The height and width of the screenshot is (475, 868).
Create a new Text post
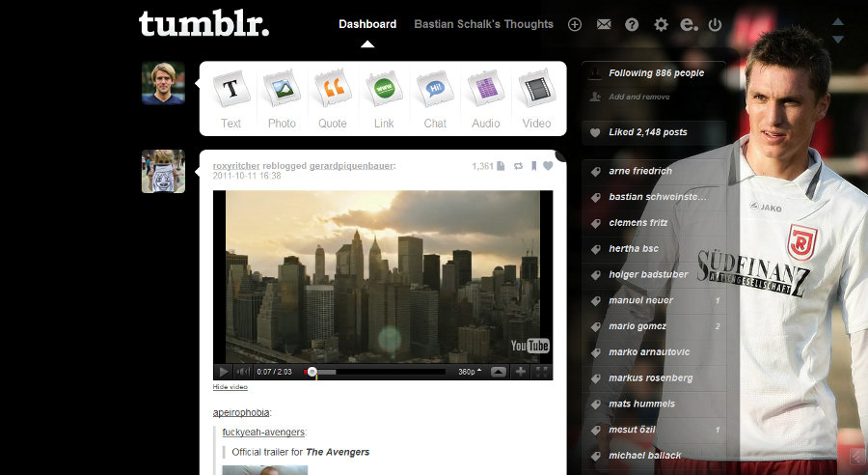[x=231, y=98]
